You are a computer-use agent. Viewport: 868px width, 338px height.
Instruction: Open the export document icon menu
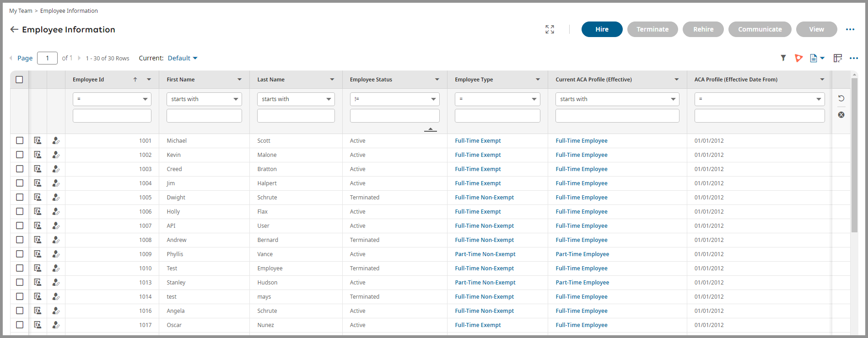pos(817,58)
